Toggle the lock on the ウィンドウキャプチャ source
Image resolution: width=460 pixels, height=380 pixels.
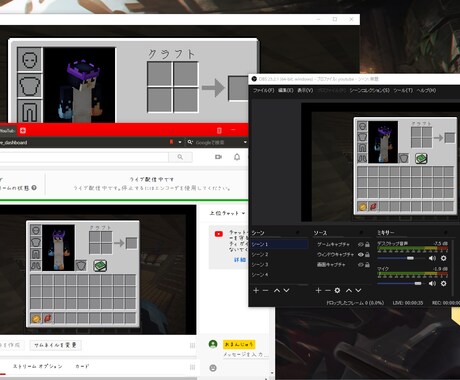(x=367, y=254)
